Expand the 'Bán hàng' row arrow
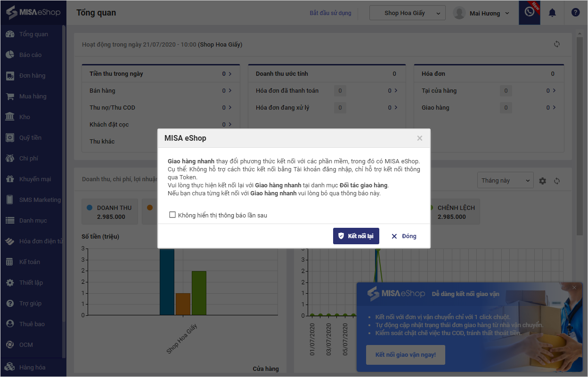Viewport: 588px width, 377px height. click(230, 90)
